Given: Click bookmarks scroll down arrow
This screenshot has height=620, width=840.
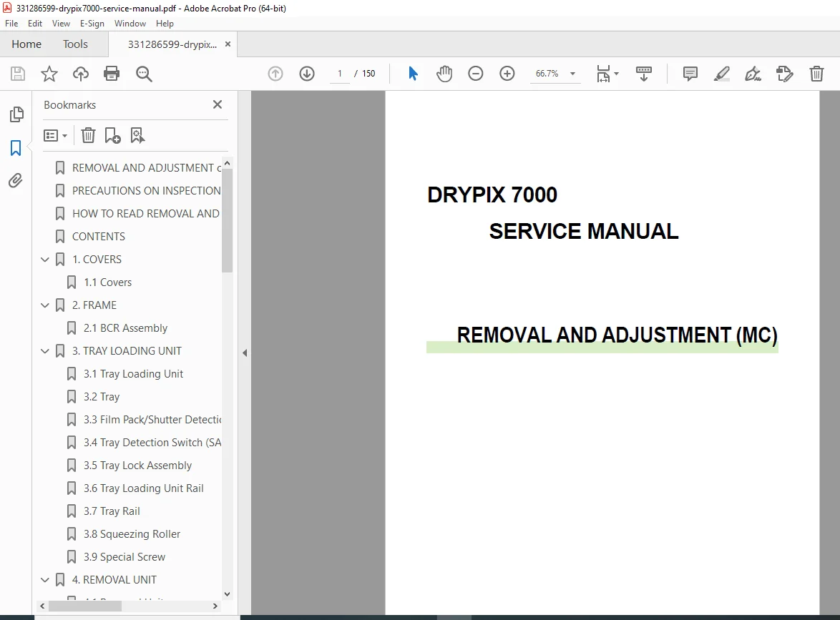Looking at the screenshot, I should click(227, 594).
